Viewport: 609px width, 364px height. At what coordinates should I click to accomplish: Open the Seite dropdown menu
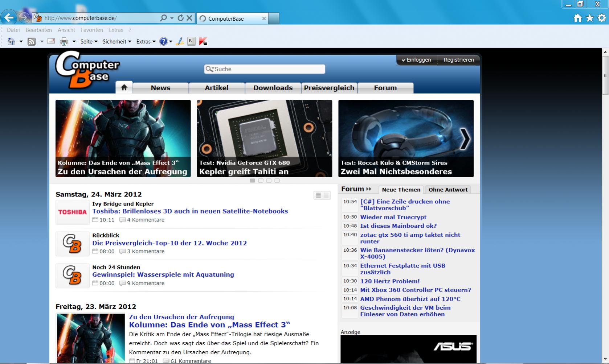coord(89,42)
